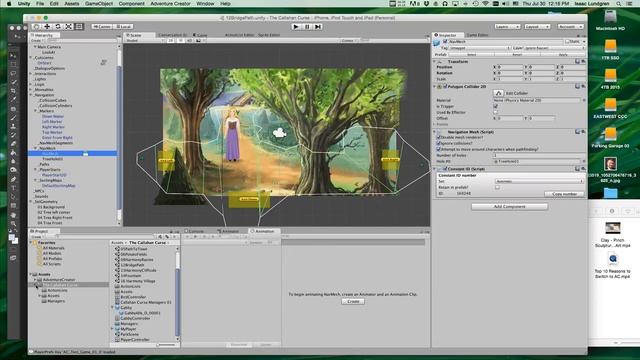Viewport: 640px width, 360px height.
Task: Toggle the Static checkbox
Action: click(x=567, y=42)
